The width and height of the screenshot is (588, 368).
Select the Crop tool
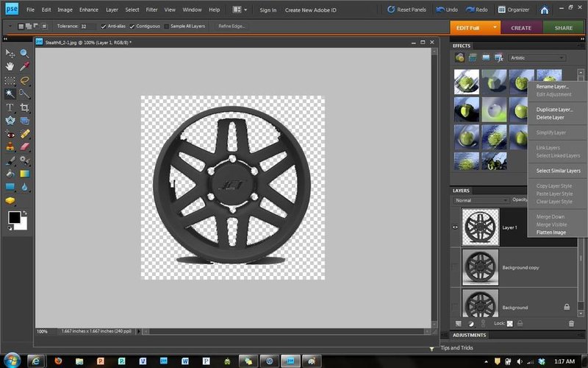tap(24, 107)
